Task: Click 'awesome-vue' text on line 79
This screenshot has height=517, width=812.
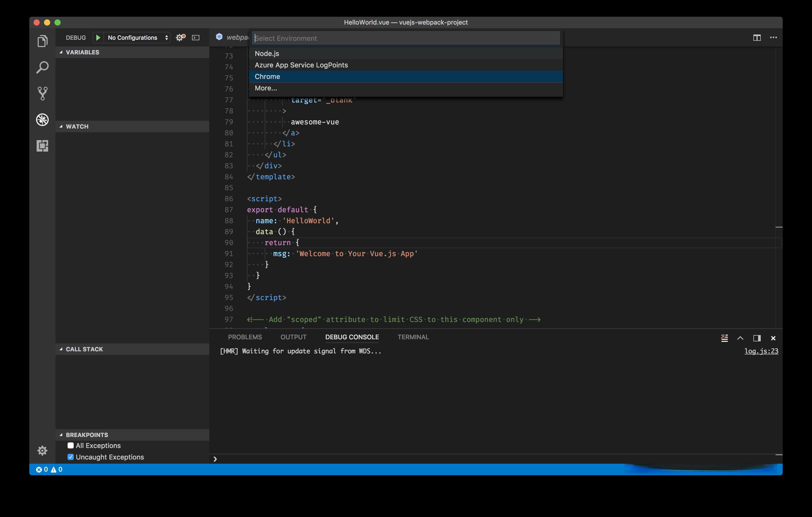Action: (x=315, y=122)
